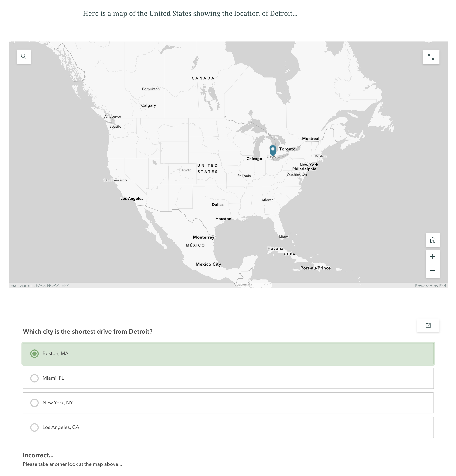Click the Toronto label on map
Screen dimensions: 456x476
click(287, 149)
